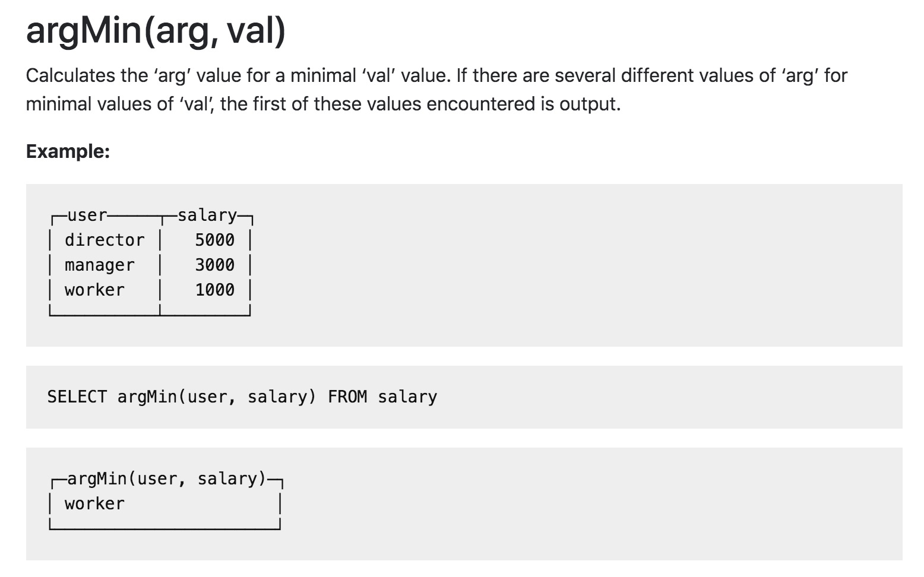Click 'argMin(user,' in the SQL query
924x577 pixels.
[x=176, y=397]
